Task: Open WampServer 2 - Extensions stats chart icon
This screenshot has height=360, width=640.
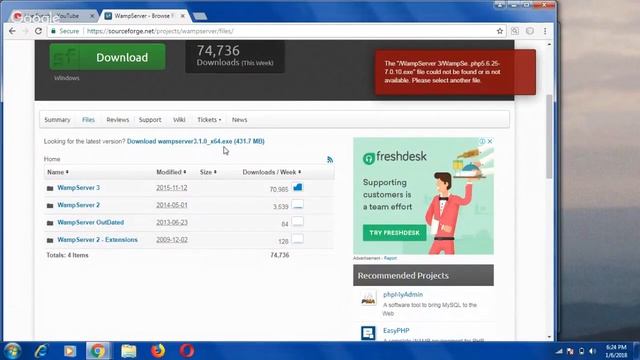Action: click(298, 239)
